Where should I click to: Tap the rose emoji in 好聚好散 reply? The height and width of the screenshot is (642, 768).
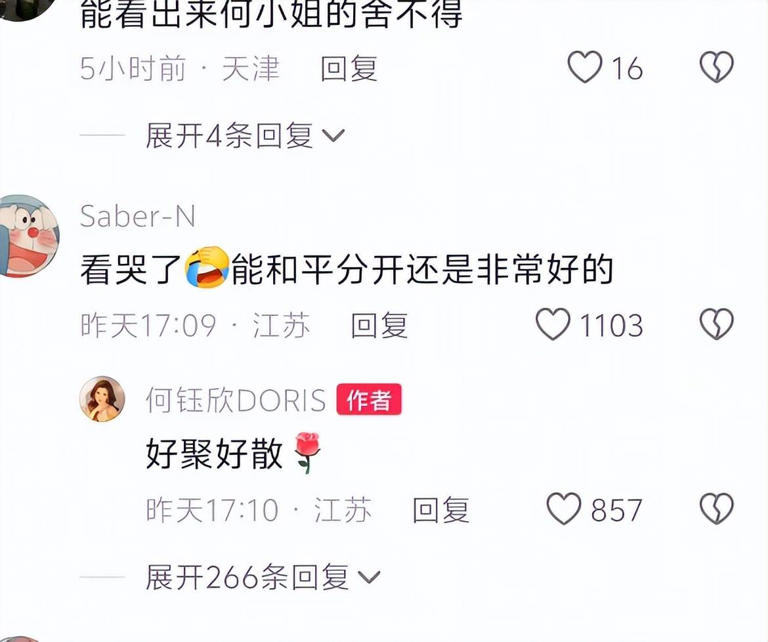click(x=308, y=452)
